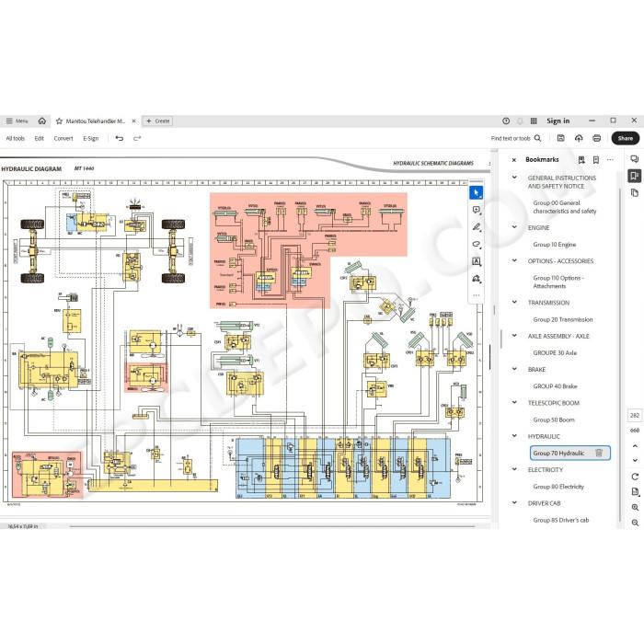Rotate the page clockwise icon
This screenshot has width=644, height=644.
tap(635, 477)
